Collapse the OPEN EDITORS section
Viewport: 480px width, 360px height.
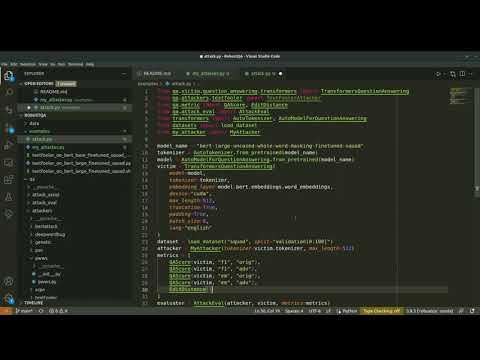click(39, 84)
